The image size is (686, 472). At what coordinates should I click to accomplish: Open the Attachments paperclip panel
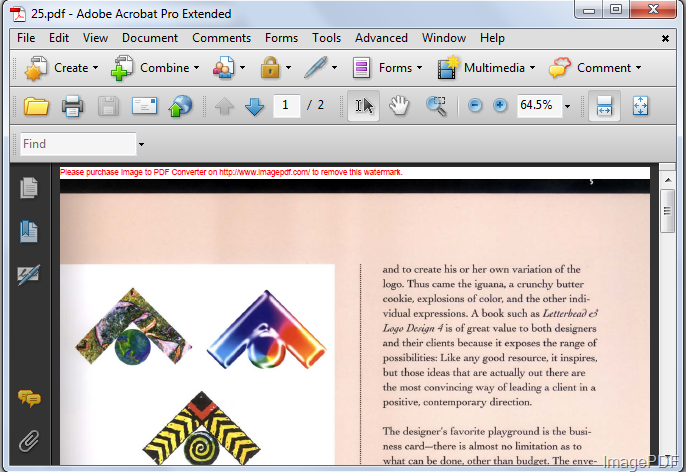tap(29, 441)
